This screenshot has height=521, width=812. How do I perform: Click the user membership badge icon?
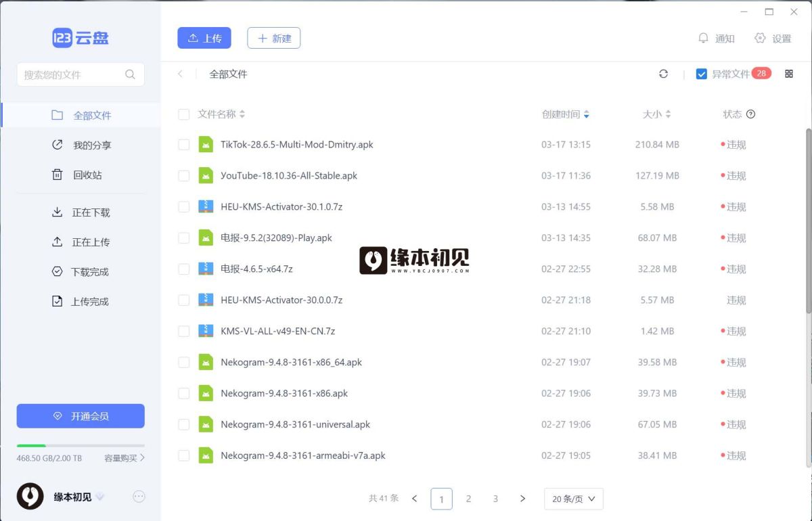pyautogui.click(x=100, y=497)
